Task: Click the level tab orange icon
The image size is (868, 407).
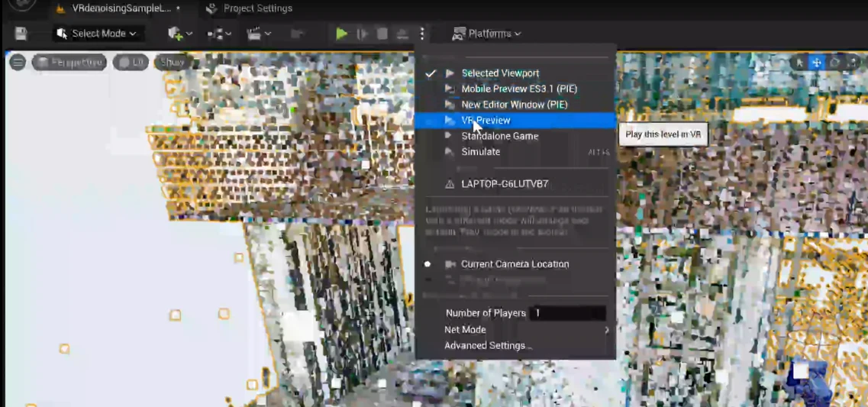Action: point(60,9)
